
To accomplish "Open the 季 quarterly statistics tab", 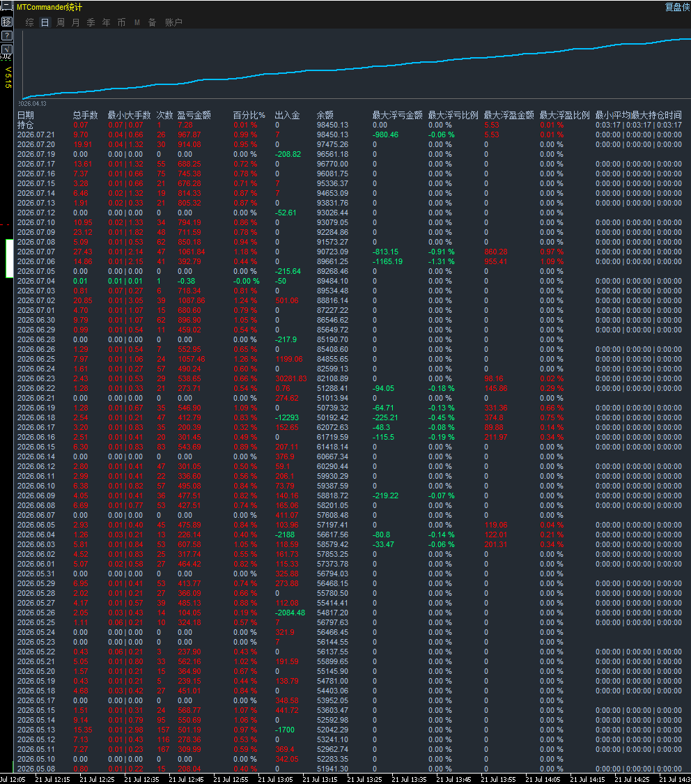I will pyautogui.click(x=91, y=22).
